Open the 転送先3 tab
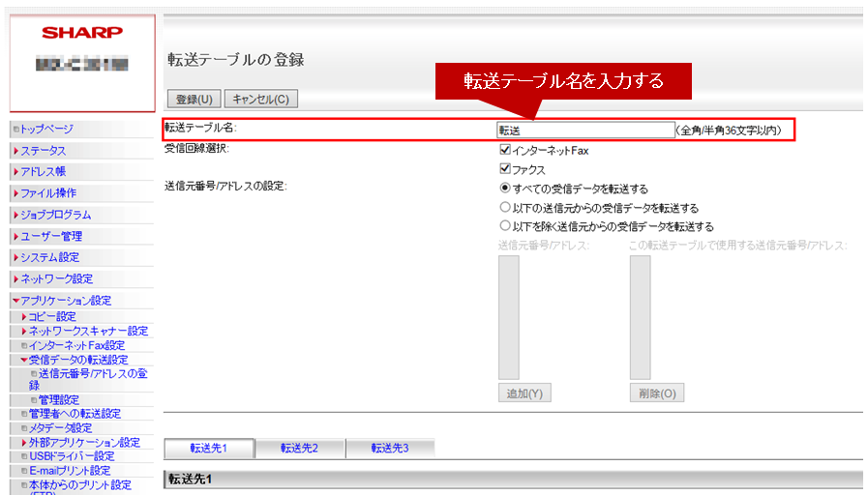The width and height of the screenshot is (868, 495). click(390, 448)
